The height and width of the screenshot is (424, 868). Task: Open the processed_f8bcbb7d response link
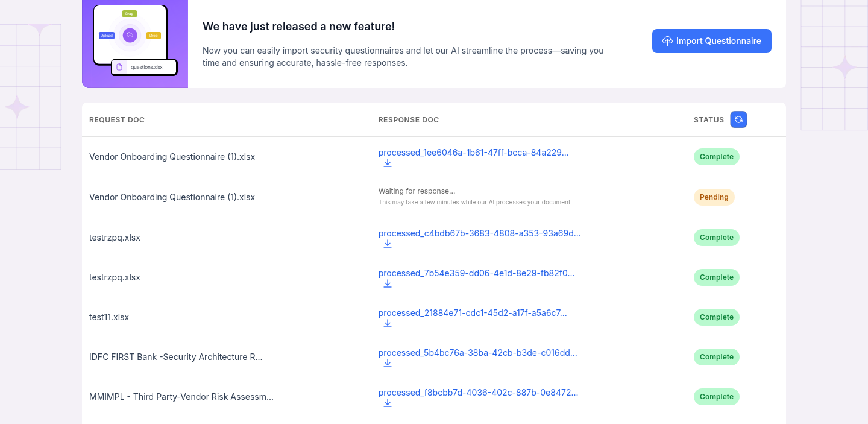pos(478,393)
